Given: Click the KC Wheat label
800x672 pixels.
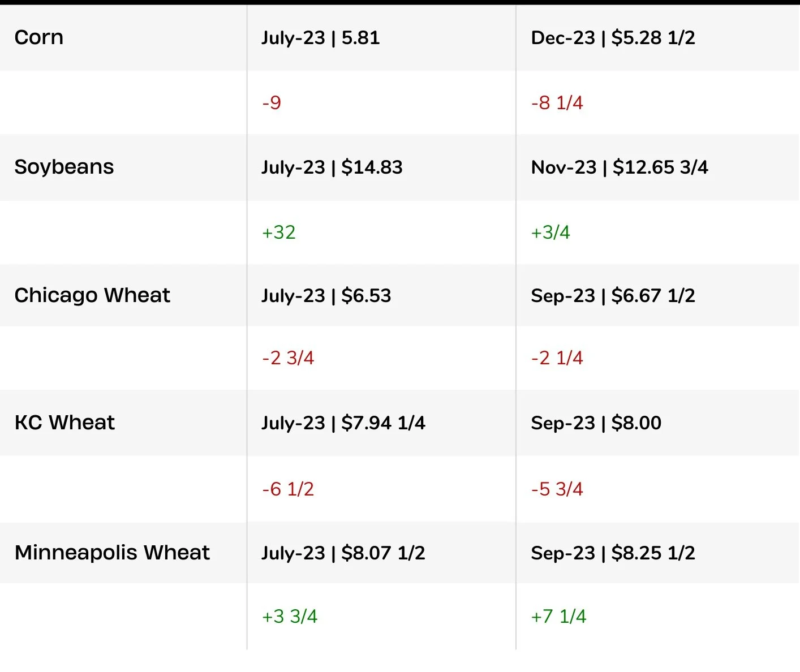Looking at the screenshot, I should pos(65,423).
